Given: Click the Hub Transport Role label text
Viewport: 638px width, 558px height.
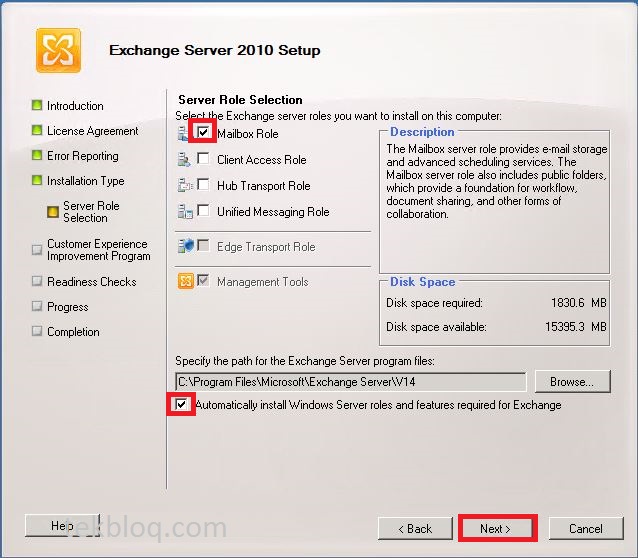Looking at the screenshot, I should point(264,186).
